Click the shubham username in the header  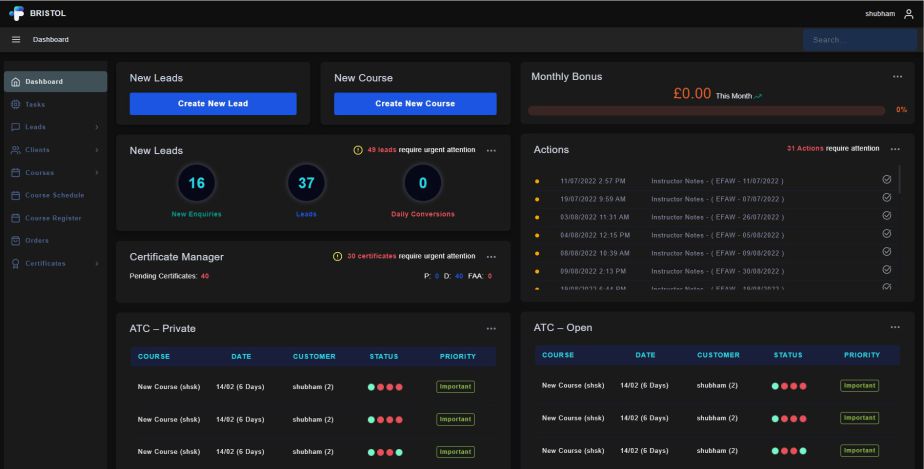coord(880,14)
